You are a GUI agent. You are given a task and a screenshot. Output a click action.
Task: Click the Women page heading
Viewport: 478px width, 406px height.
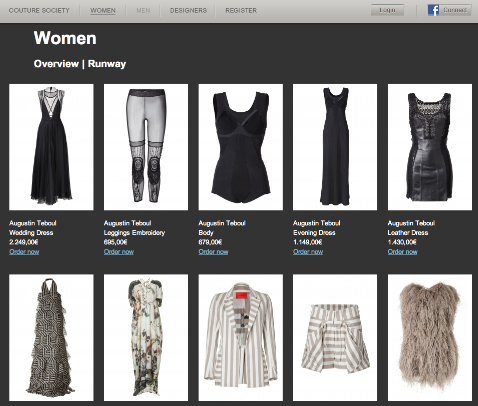click(x=65, y=38)
